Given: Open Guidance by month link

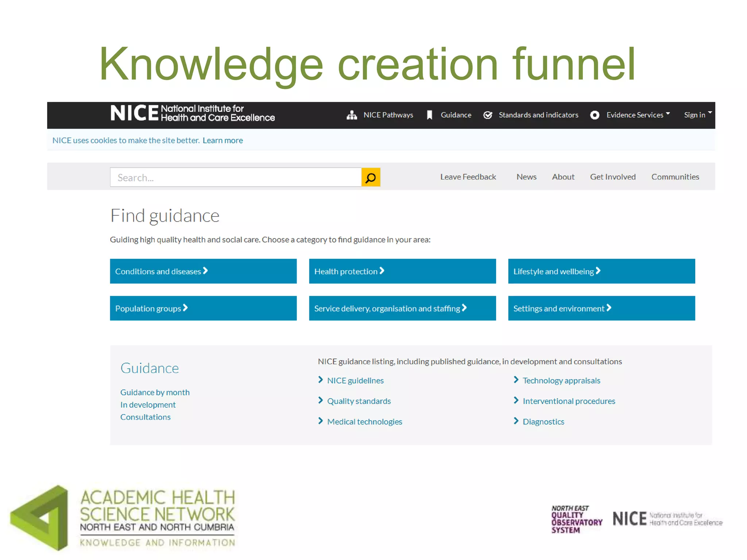Looking at the screenshot, I should (155, 392).
